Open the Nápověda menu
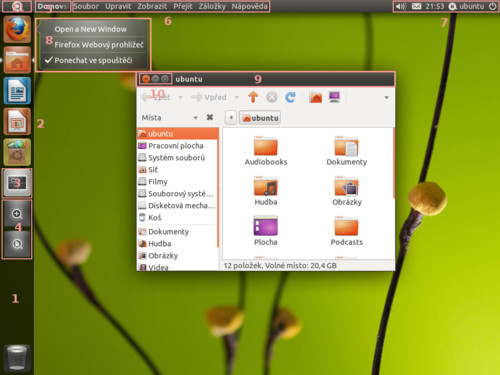Image resolution: width=500 pixels, height=375 pixels. [x=249, y=6]
